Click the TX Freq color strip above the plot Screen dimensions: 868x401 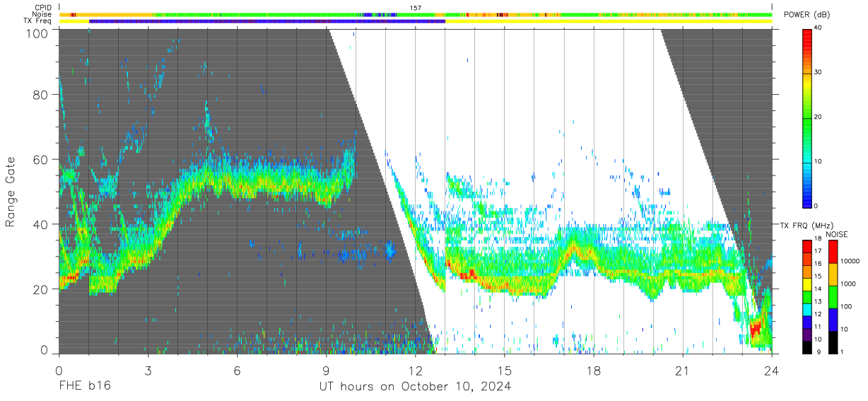[416, 21]
